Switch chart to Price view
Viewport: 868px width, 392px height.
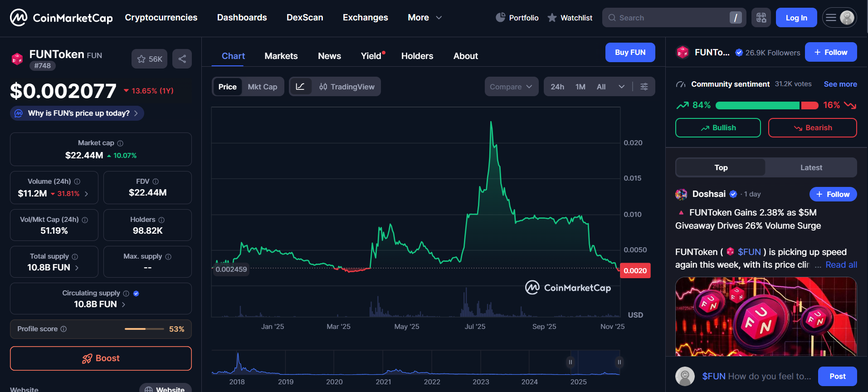(x=227, y=87)
